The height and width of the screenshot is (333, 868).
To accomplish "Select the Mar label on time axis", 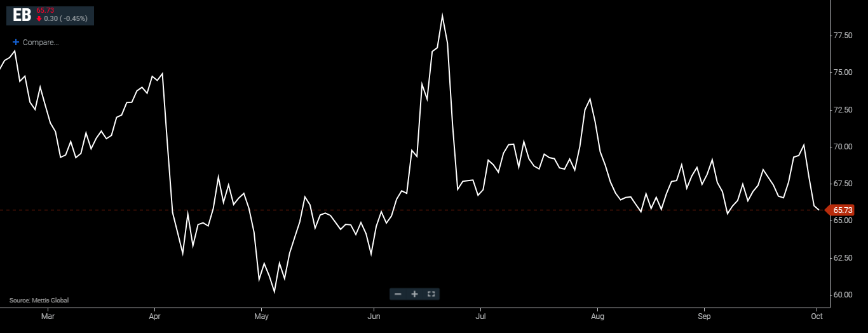I will (x=48, y=316).
